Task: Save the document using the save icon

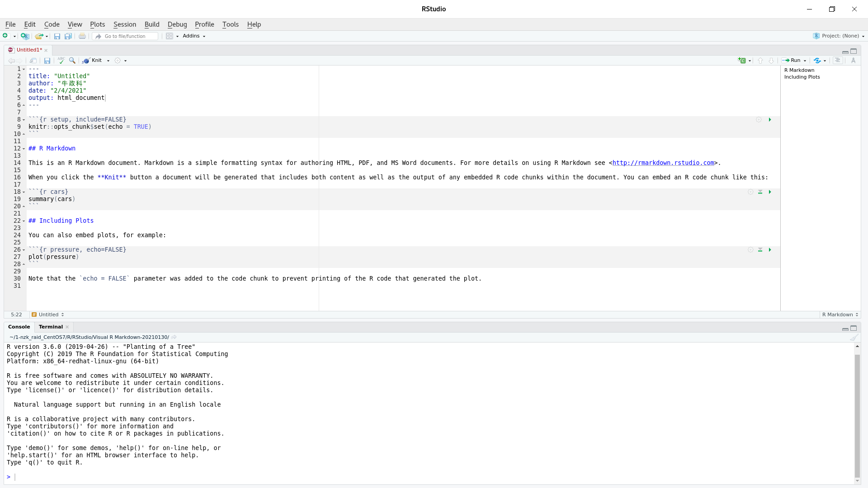Action: pos(47,60)
